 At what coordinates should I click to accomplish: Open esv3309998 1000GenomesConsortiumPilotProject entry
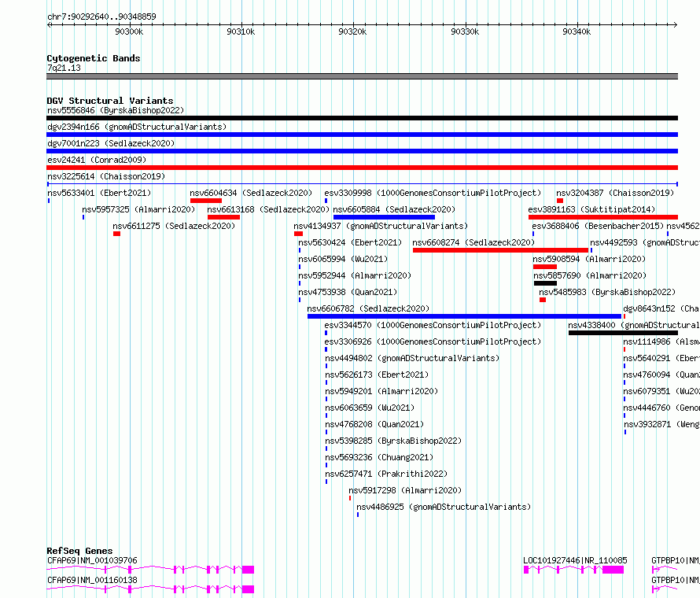pos(433,193)
